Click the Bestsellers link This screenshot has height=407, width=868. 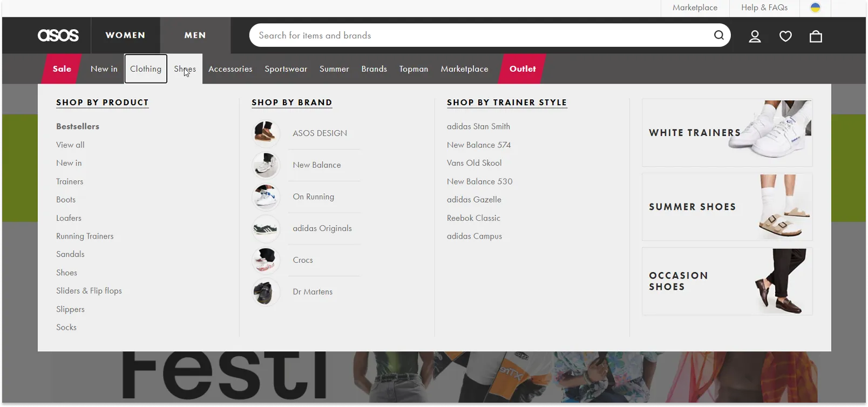[x=78, y=126]
